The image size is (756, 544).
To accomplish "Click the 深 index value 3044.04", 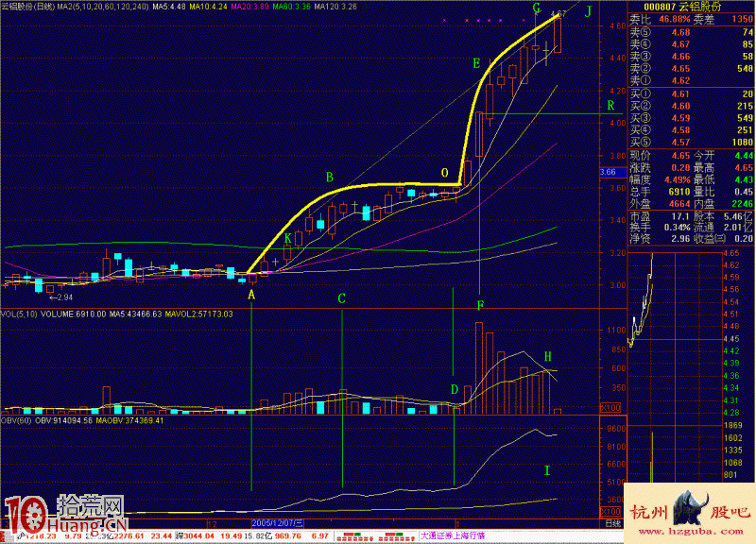I will 199,535.
